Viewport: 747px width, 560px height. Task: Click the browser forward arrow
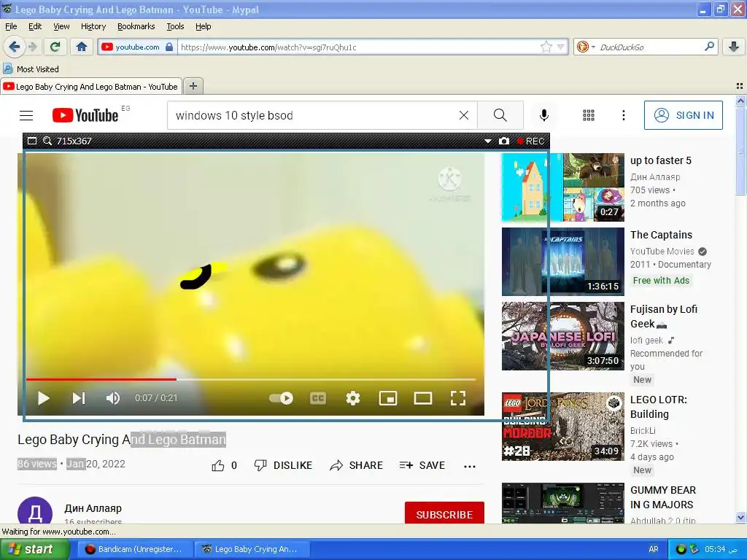(32, 47)
